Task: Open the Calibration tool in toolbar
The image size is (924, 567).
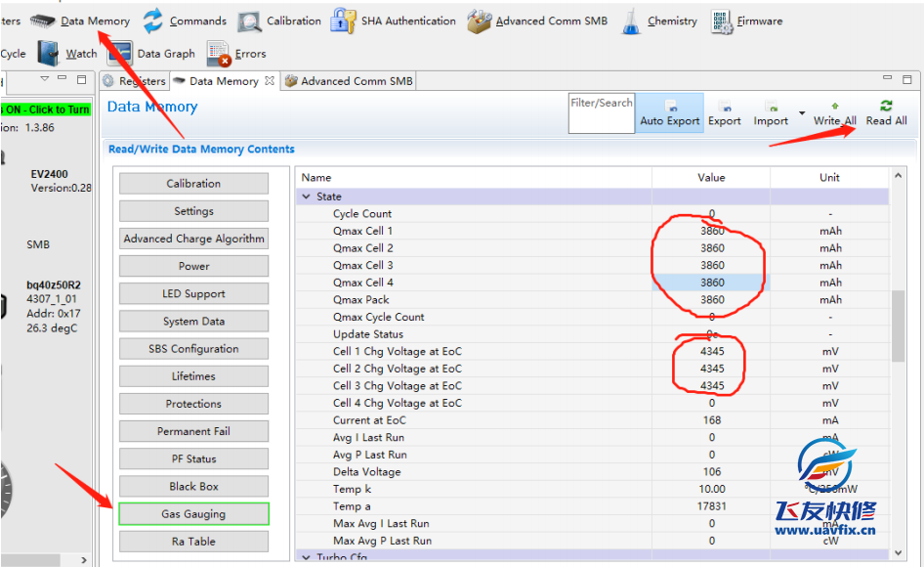Action: tap(250, 21)
